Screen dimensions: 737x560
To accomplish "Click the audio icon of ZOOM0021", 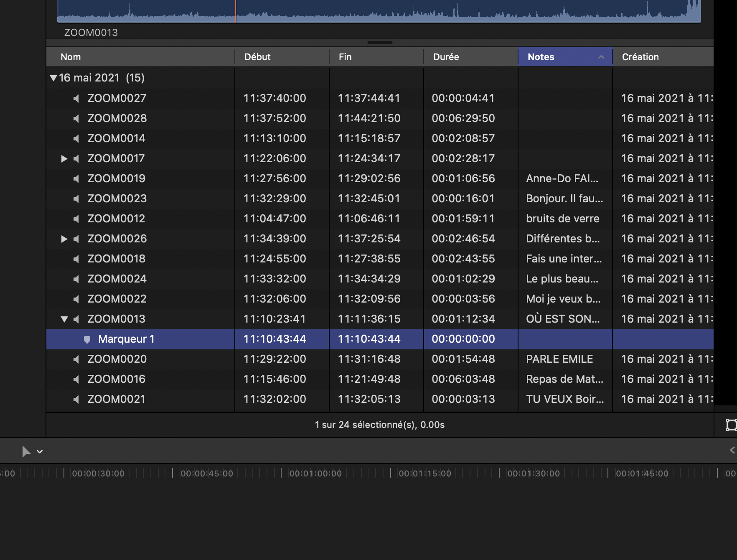I will pos(76,400).
